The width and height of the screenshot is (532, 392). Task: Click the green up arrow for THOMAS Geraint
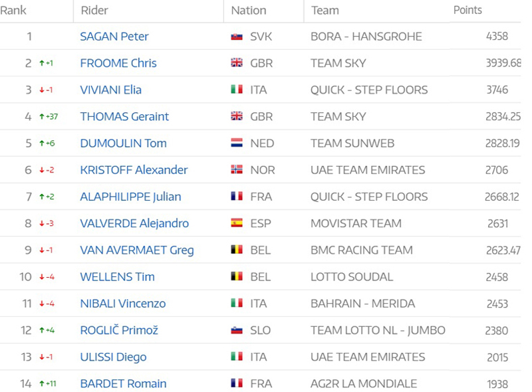[x=41, y=117]
